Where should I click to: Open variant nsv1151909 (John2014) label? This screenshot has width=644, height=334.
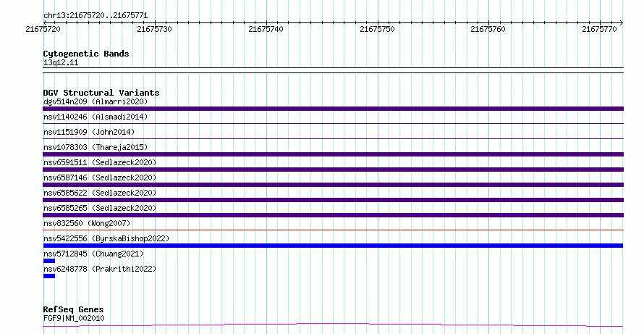[x=89, y=132]
